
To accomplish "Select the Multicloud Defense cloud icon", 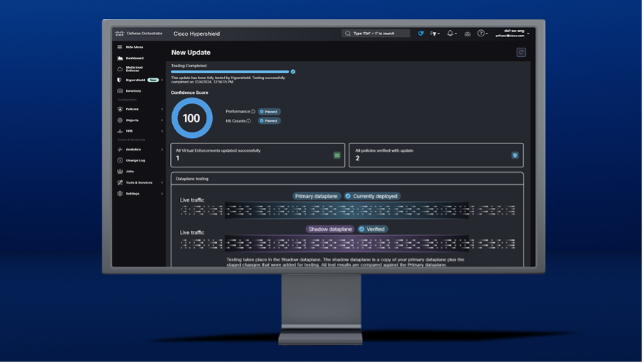I will 120,69.
